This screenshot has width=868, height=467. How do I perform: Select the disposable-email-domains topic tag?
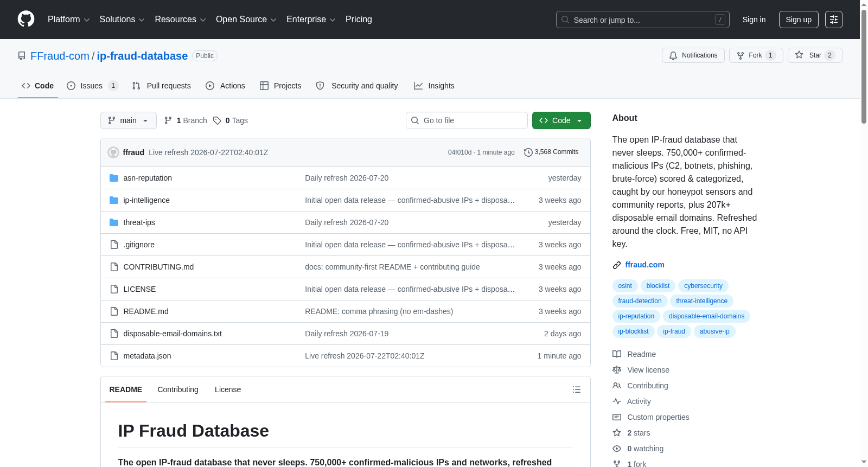pos(707,316)
